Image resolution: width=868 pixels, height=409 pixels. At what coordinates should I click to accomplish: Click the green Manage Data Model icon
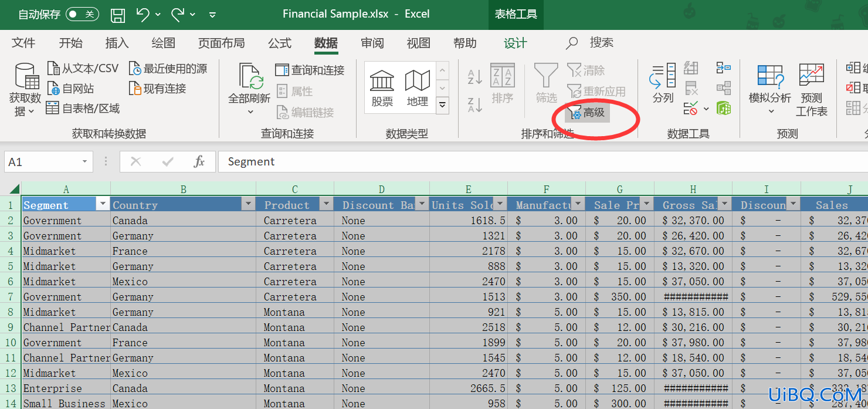[x=724, y=109]
